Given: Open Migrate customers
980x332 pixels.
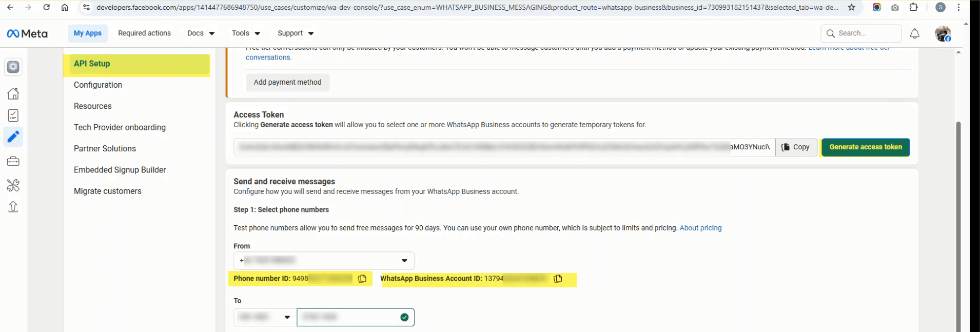Looking at the screenshot, I should click(x=108, y=191).
